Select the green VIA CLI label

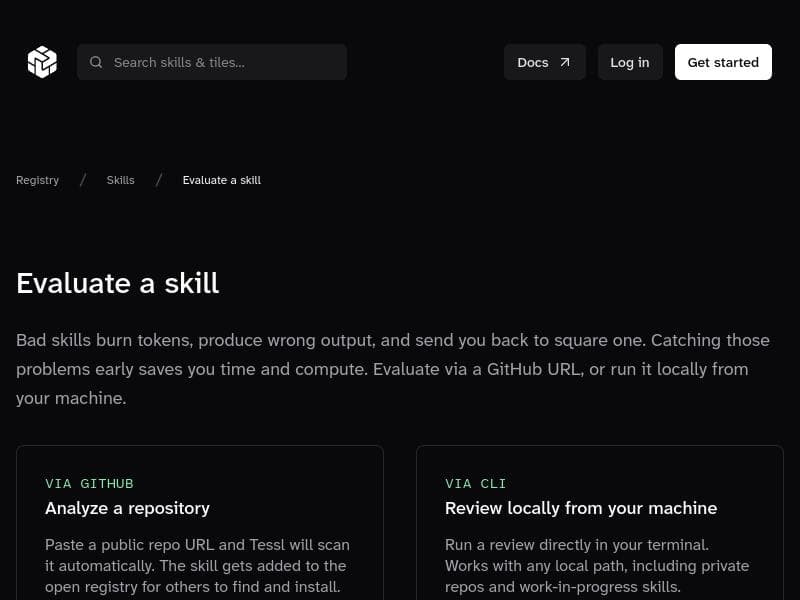pos(475,483)
